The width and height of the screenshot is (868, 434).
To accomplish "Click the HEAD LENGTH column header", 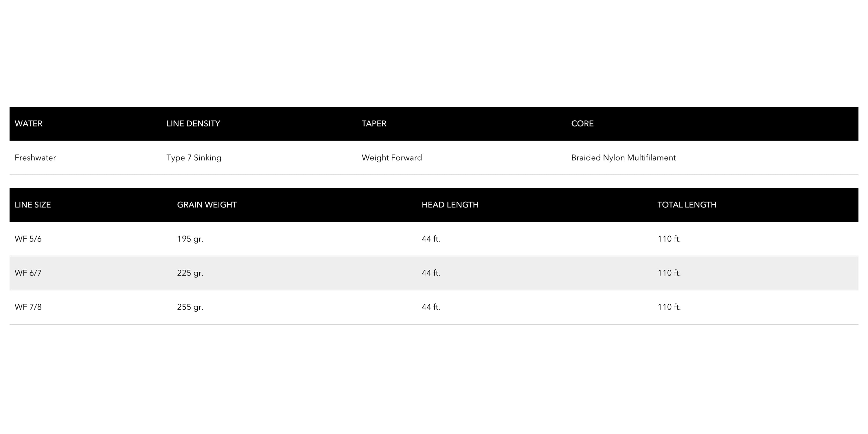I will coord(450,205).
